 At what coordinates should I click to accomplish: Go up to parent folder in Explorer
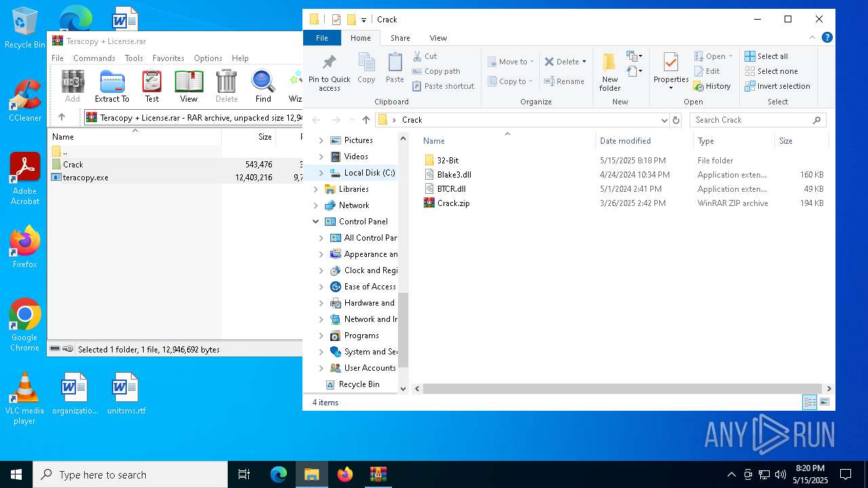[366, 120]
